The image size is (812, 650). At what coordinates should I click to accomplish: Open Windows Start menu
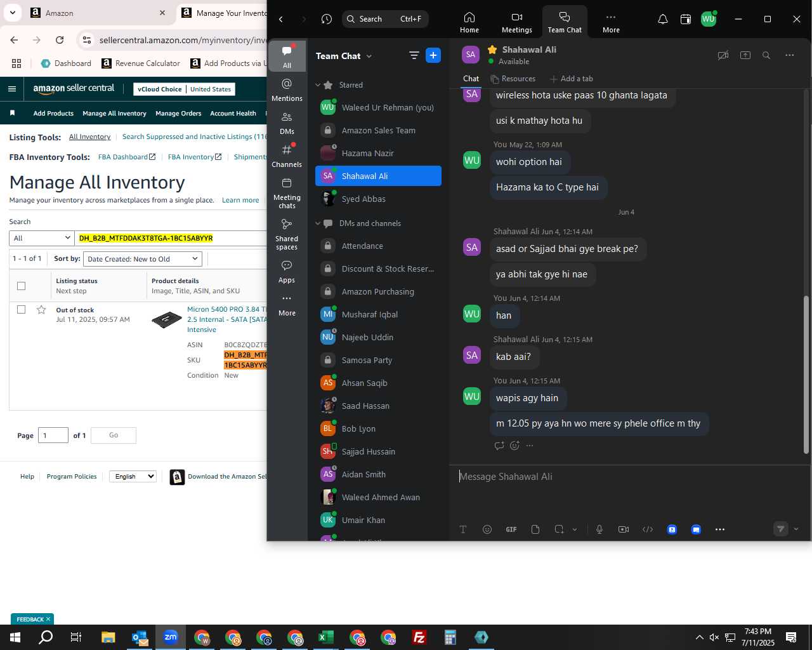[15, 637]
